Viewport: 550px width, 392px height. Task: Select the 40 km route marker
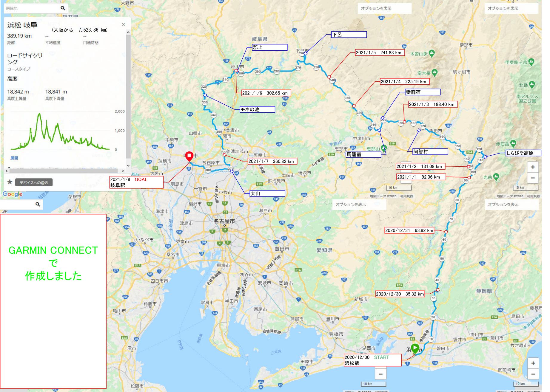tap(437, 280)
